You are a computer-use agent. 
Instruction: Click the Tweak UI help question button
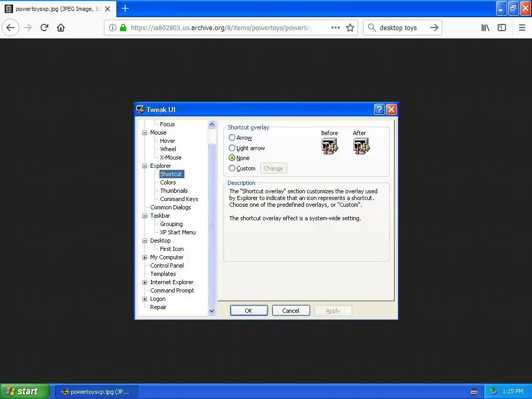[x=379, y=109]
